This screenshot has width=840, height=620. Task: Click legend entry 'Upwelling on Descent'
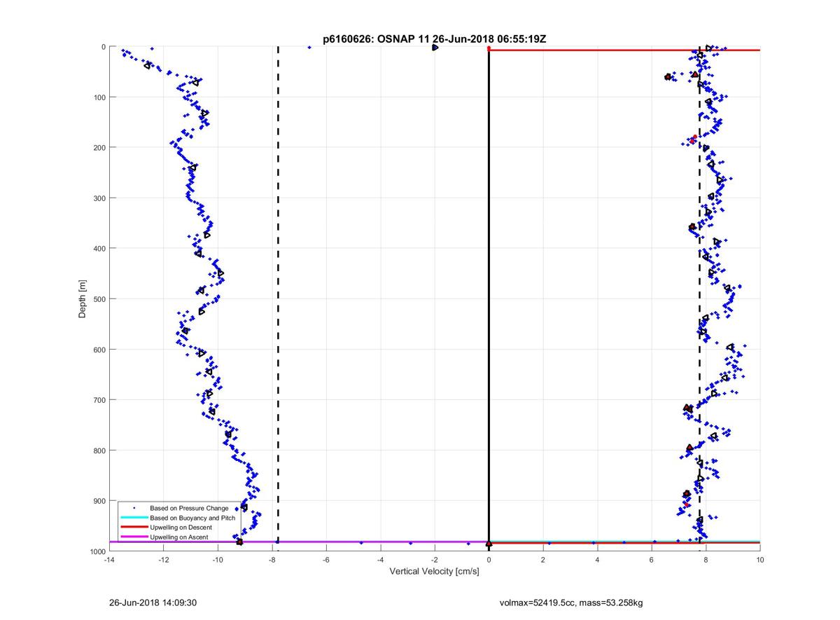click(181, 527)
